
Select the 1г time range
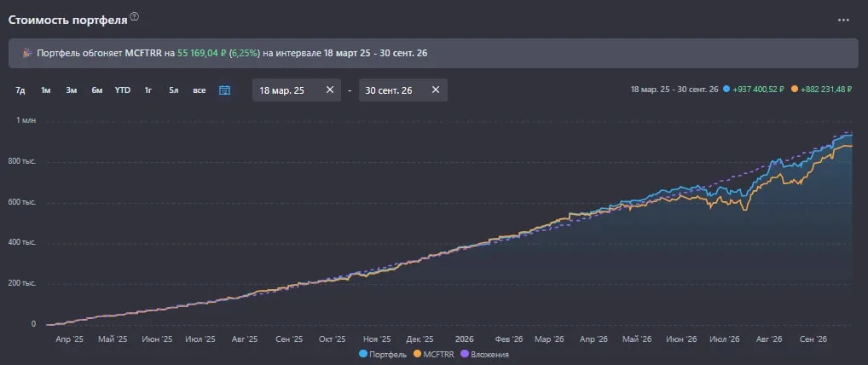pyautogui.click(x=148, y=90)
